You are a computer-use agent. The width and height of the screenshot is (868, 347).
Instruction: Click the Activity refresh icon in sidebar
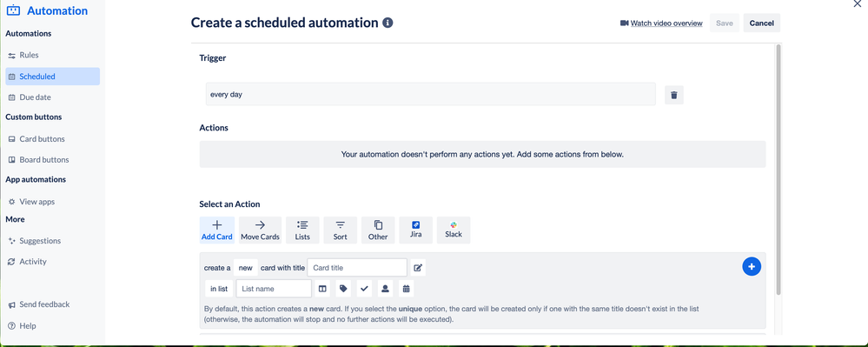click(11, 262)
